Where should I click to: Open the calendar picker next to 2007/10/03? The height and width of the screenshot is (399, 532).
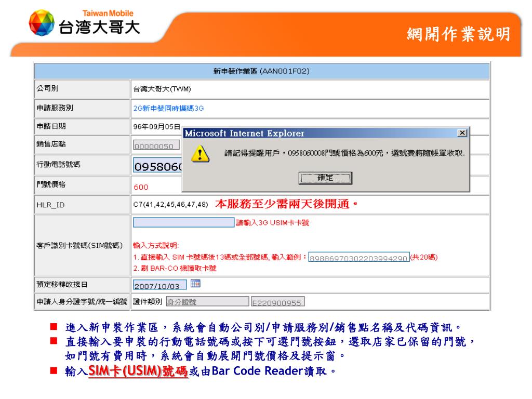pyautogui.click(x=195, y=283)
